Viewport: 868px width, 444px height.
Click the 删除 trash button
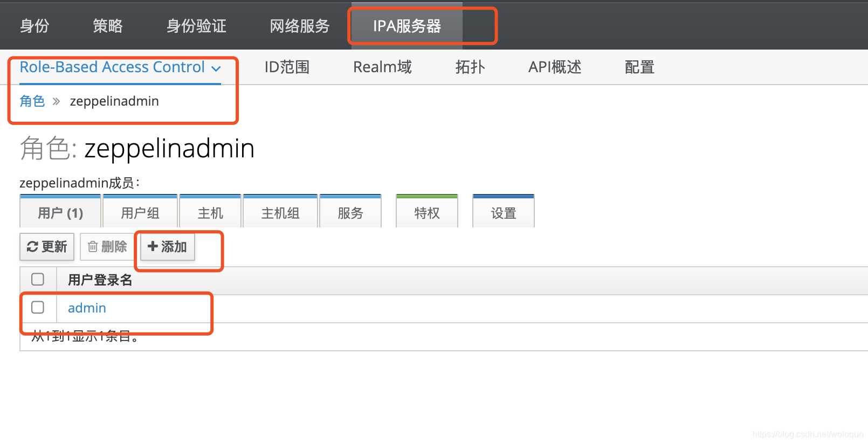pyautogui.click(x=107, y=247)
